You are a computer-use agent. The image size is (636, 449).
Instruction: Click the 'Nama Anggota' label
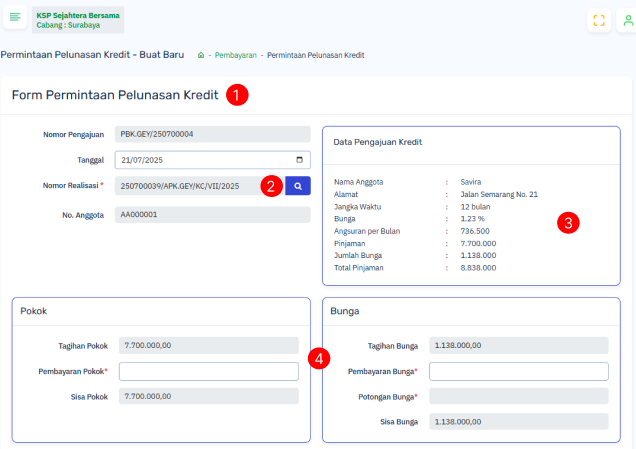tap(359, 182)
